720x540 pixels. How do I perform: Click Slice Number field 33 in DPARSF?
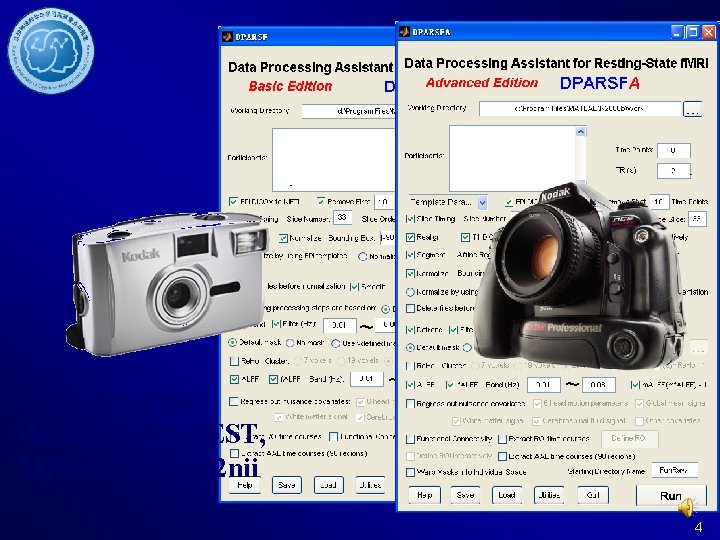click(x=342, y=218)
